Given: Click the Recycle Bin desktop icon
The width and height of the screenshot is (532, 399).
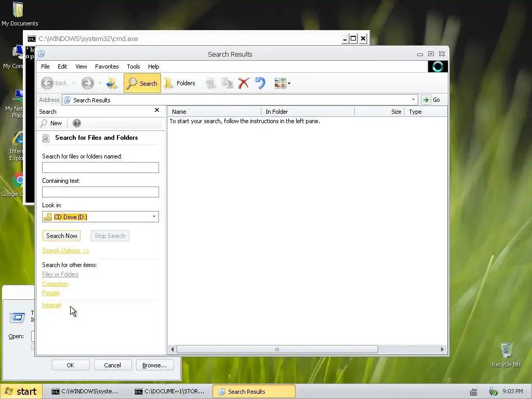Looking at the screenshot, I should pos(506,354).
